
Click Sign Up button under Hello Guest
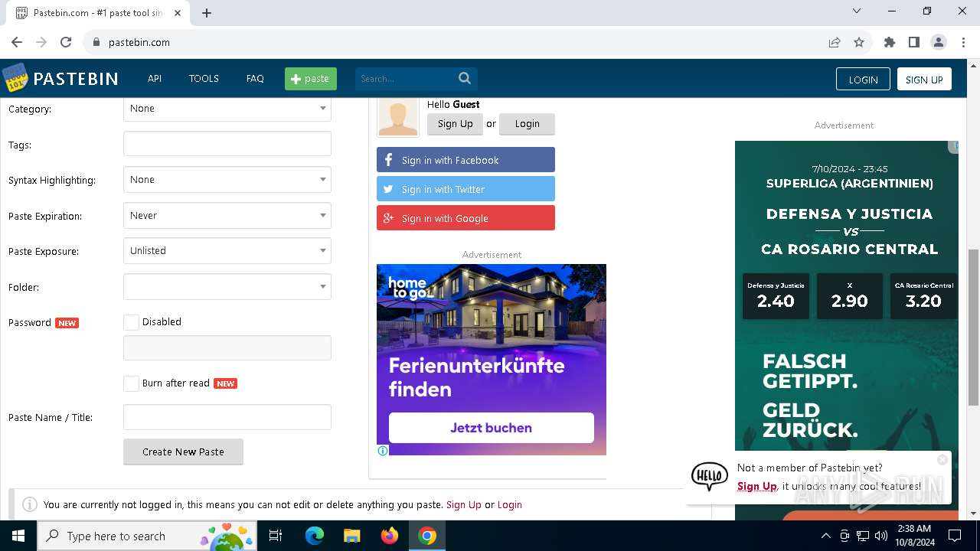[x=455, y=124]
